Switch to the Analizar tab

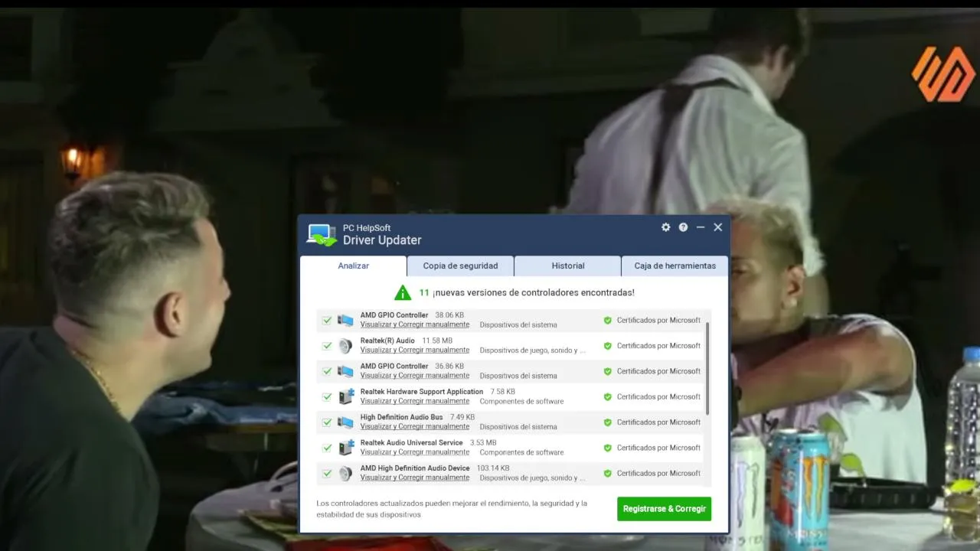tap(354, 266)
